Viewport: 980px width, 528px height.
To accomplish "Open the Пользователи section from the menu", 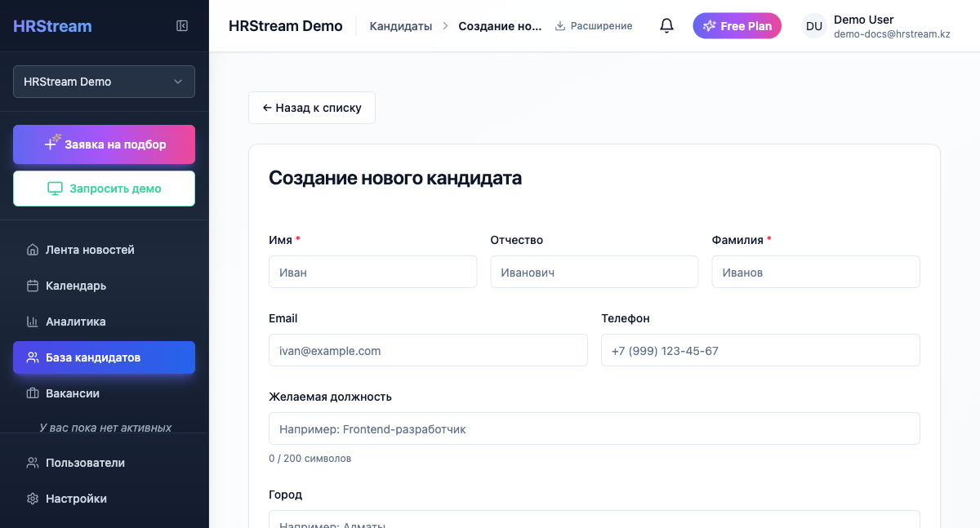I will pos(84,463).
